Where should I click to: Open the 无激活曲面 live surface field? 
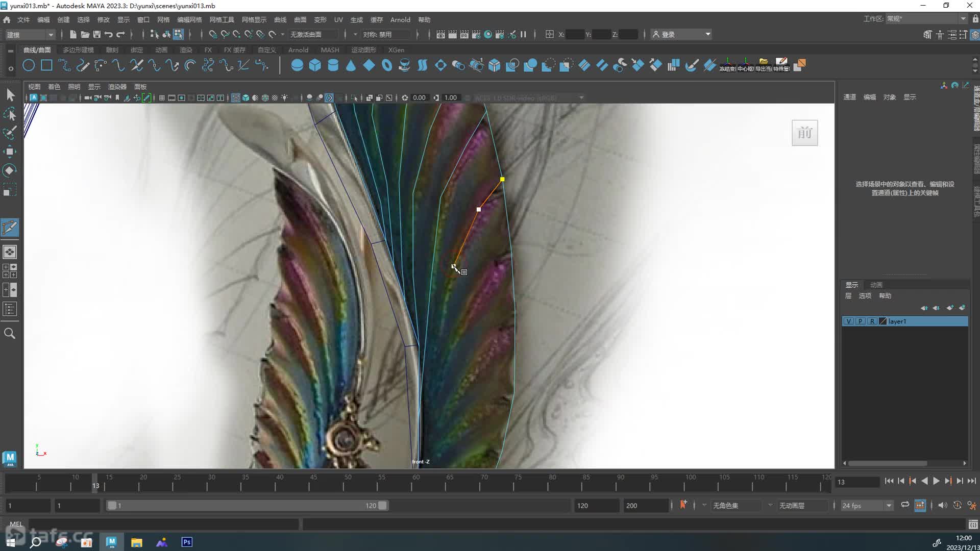coord(313,34)
